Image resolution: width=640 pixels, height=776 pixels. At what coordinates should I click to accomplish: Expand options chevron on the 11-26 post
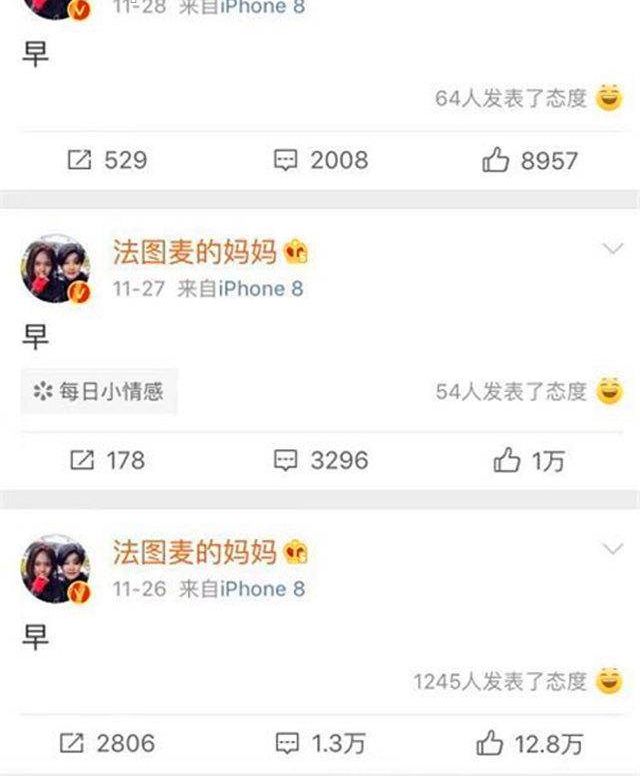click(613, 548)
